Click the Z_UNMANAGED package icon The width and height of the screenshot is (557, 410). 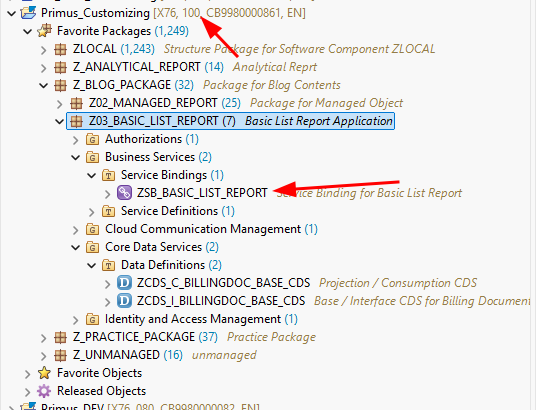tap(60, 355)
